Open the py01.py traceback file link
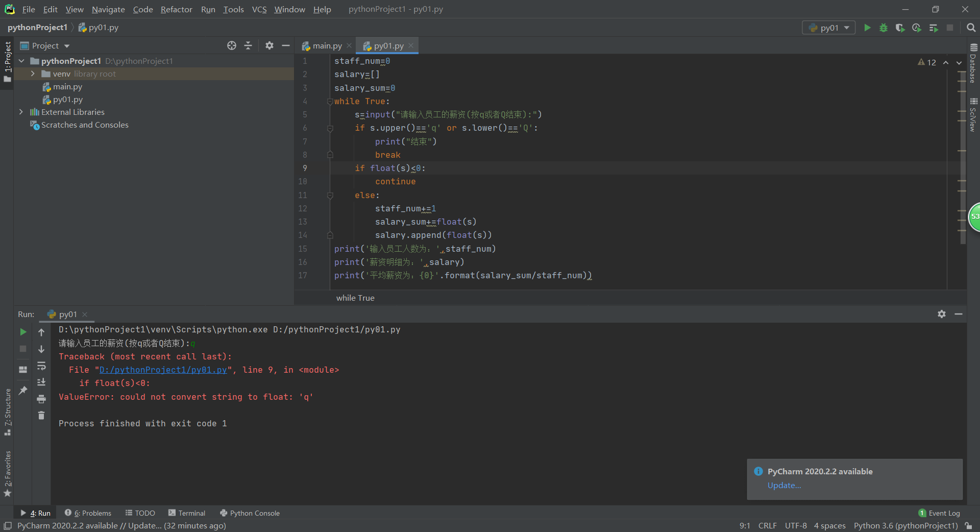 tap(163, 370)
